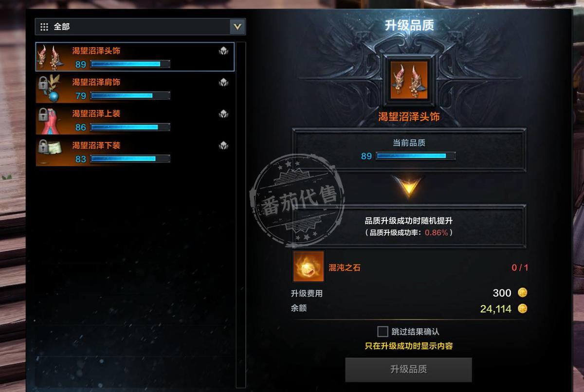Viewport: 584px width, 392px height.
Task: Click the item list vertical scrollbar
Action: coord(241,214)
